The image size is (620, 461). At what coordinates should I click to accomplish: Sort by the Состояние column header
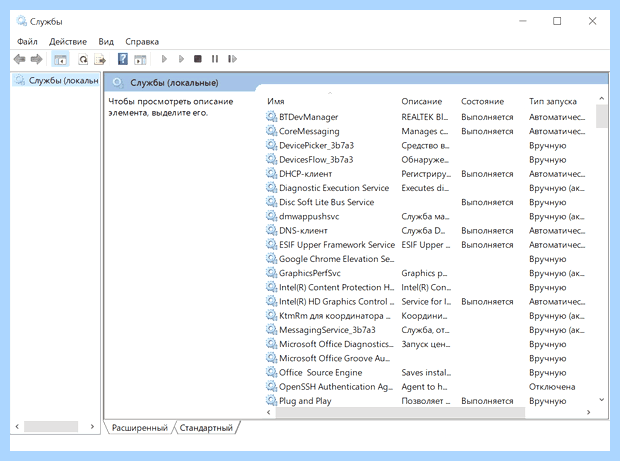tap(482, 101)
